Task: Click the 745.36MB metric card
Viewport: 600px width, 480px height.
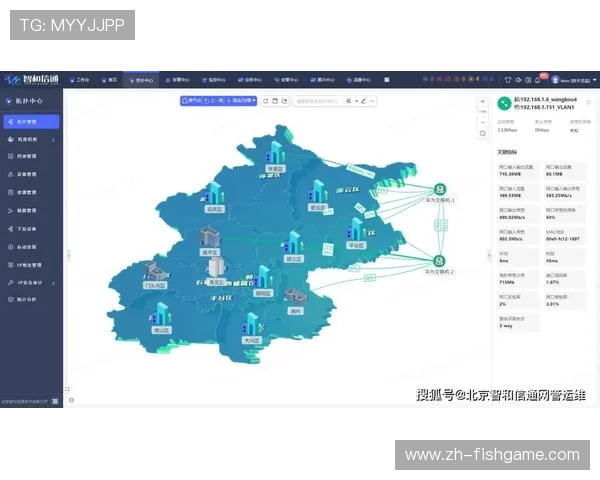Action: point(518,171)
